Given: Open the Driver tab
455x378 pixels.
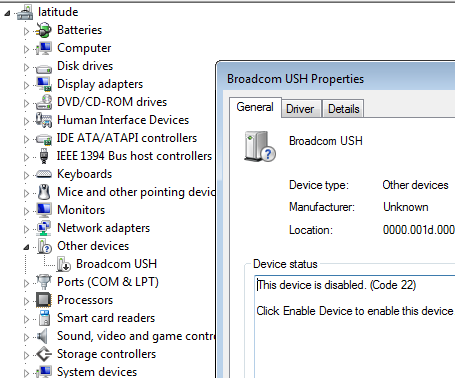Looking at the screenshot, I should point(300,109).
